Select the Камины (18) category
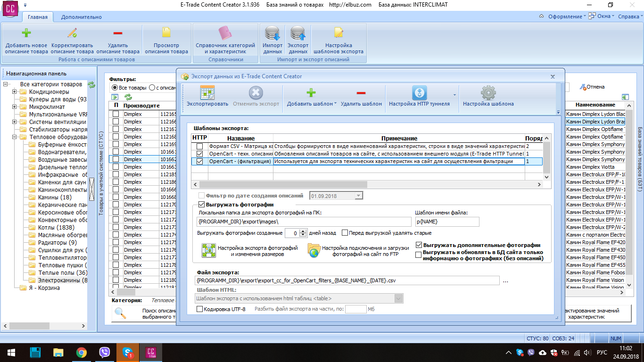 tap(55, 197)
